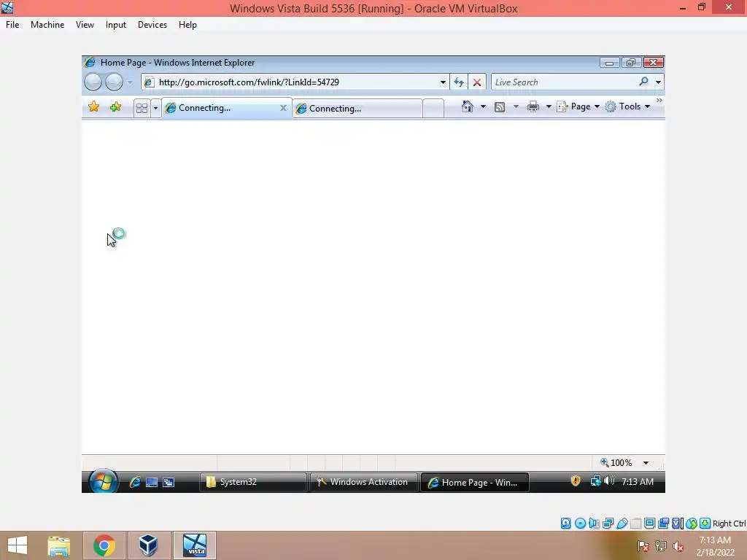The height and width of the screenshot is (560, 747).
Task: Close the first Connecting... tab
Action: 284,108
